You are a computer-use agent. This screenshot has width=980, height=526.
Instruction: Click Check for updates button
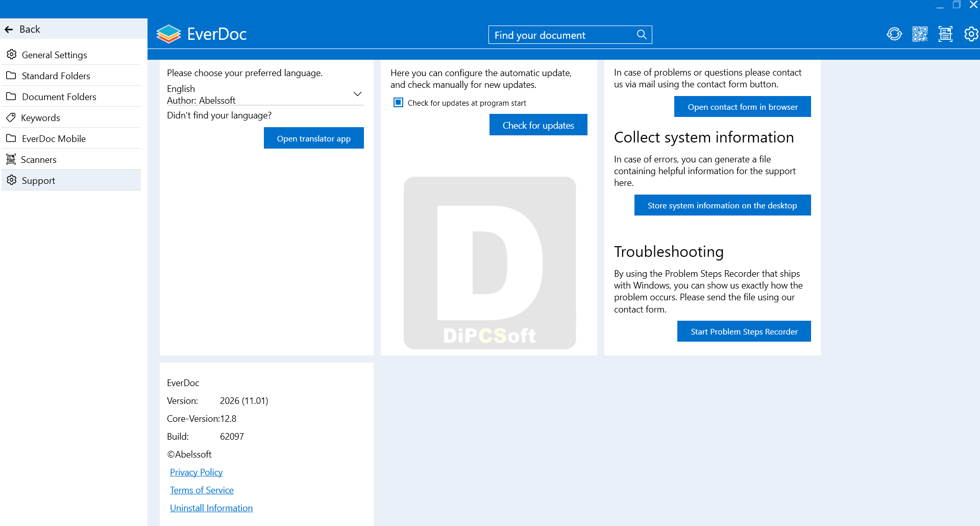[x=538, y=125]
